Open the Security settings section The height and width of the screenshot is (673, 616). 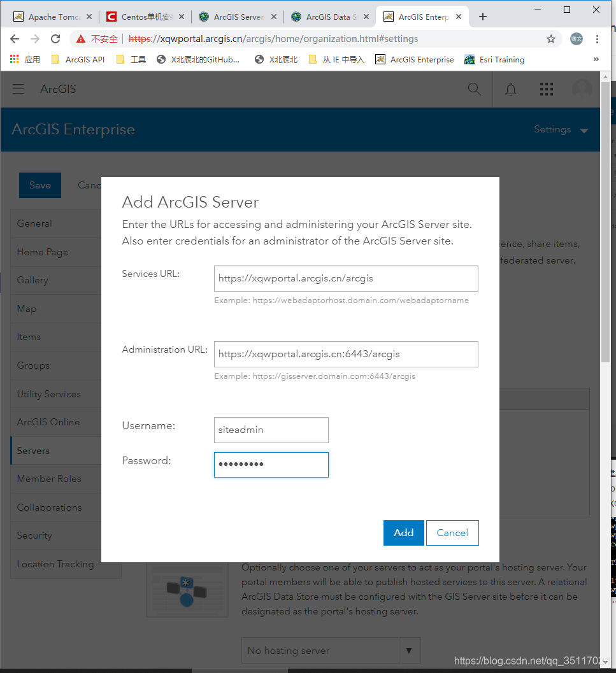click(x=56, y=535)
